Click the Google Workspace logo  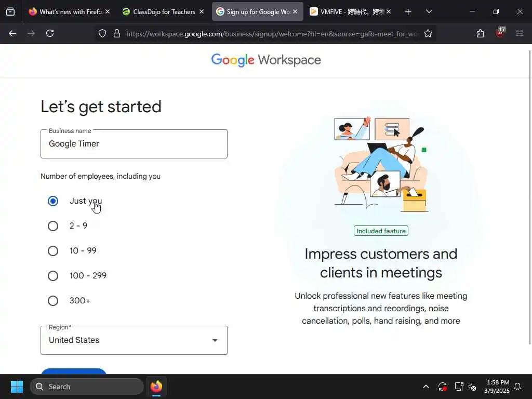point(265,60)
